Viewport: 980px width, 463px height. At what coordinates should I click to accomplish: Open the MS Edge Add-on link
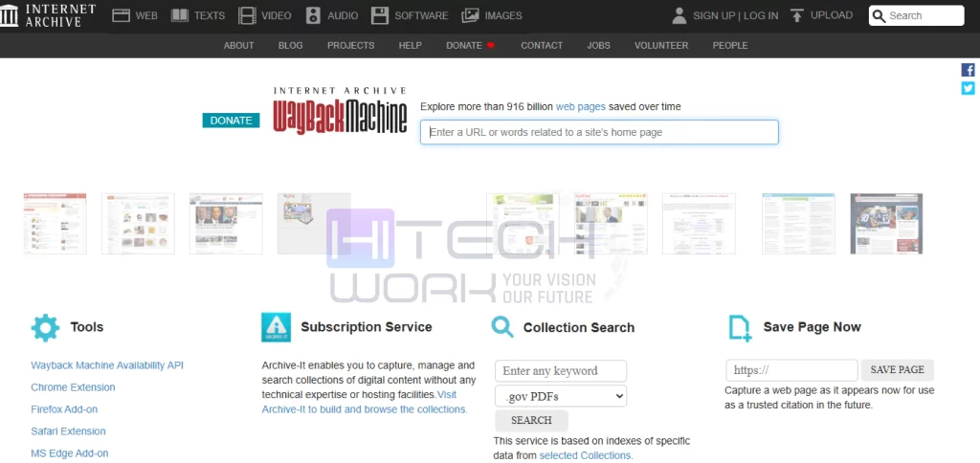click(69, 453)
